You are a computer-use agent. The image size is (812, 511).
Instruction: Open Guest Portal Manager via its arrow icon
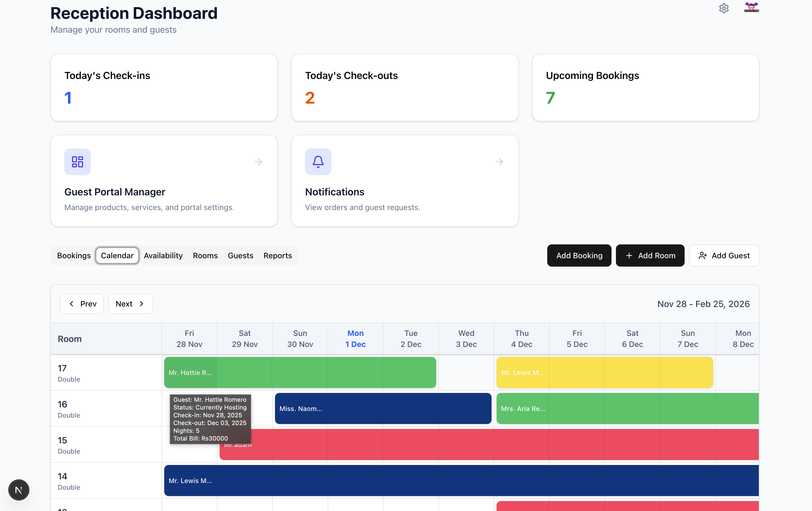click(x=258, y=162)
